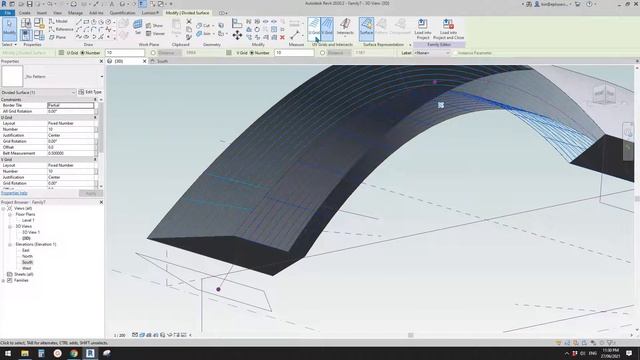Close the {3D} view tab

144,61
